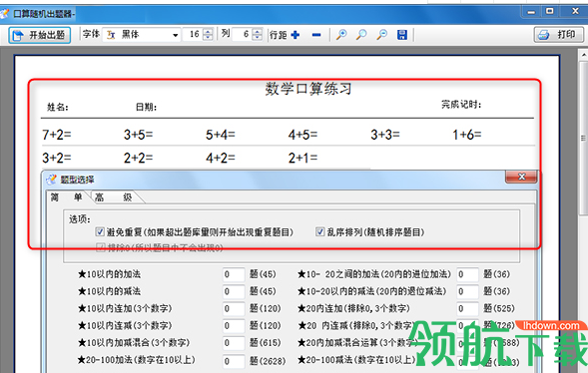Switch to the 高级 tab

[113, 197]
